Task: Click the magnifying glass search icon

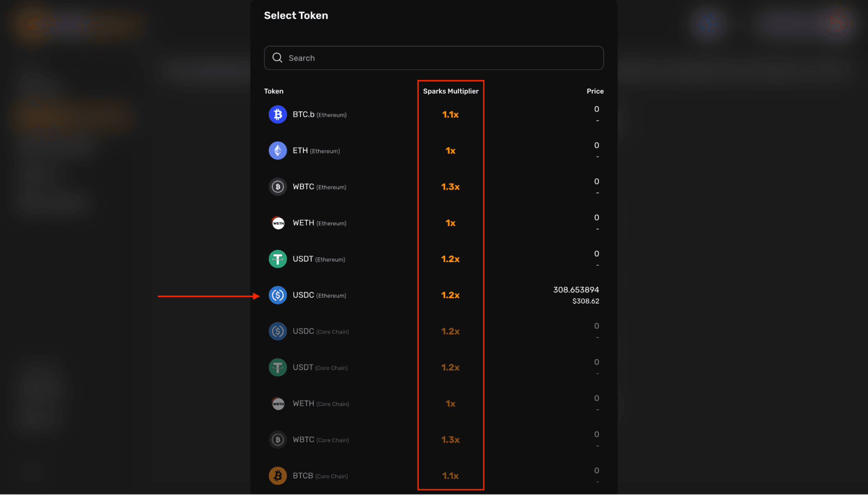Action: 277,58
